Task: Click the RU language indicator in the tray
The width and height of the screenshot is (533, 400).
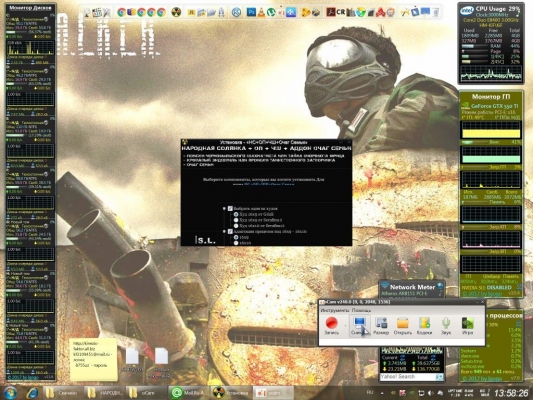Action: (x=370, y=393)
